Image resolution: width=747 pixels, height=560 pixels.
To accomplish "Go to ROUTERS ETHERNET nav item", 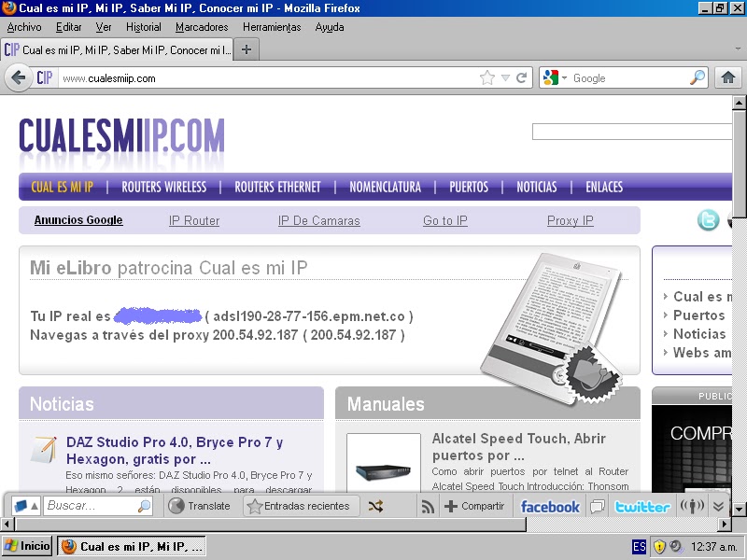I will pyautogui.click(x=277, y=187).
